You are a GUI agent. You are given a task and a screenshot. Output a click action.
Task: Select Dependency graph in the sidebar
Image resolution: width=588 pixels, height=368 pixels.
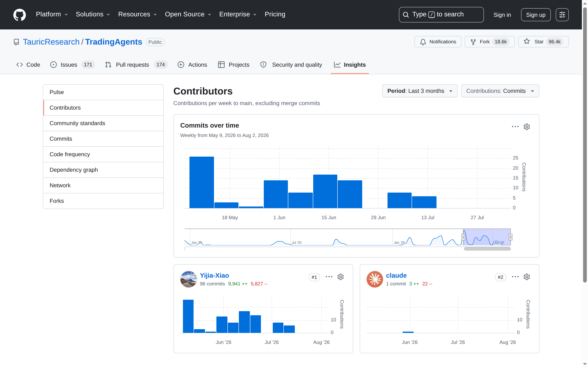(x=103, y=170)
